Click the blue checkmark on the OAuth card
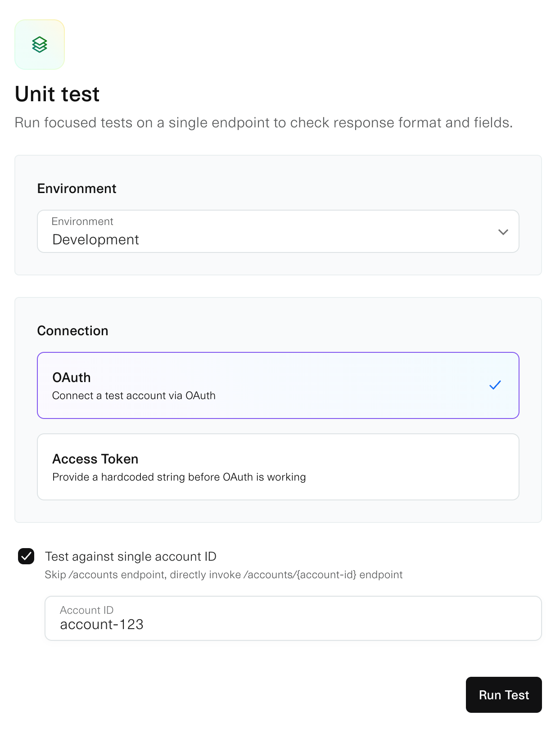The height and width of the screenshot is (729, 560). coord(495,385)
